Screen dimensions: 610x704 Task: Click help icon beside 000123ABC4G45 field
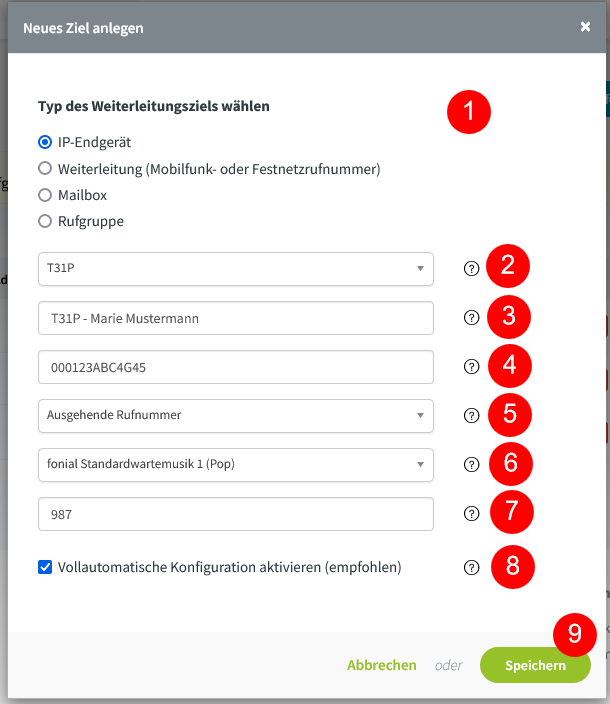(x=471, y=366)
